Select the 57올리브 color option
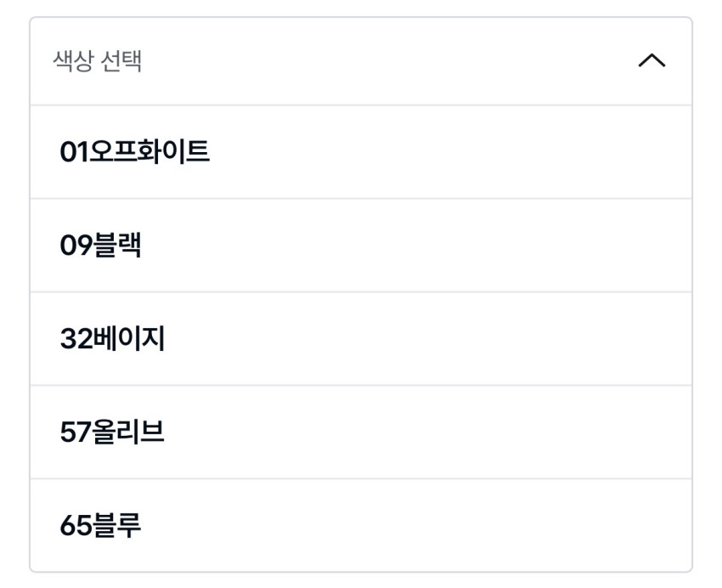722x588 pixels. [x=113, y=433]
